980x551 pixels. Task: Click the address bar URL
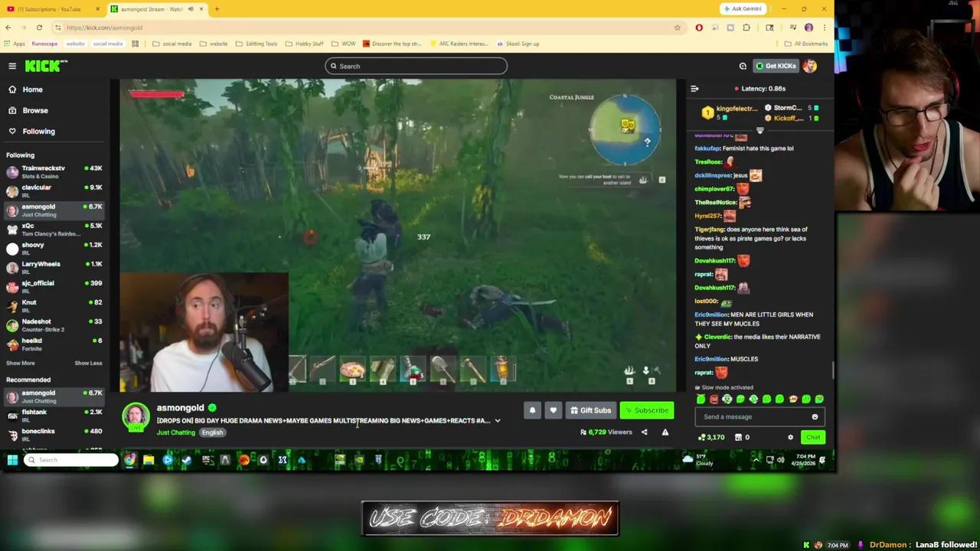104,28
